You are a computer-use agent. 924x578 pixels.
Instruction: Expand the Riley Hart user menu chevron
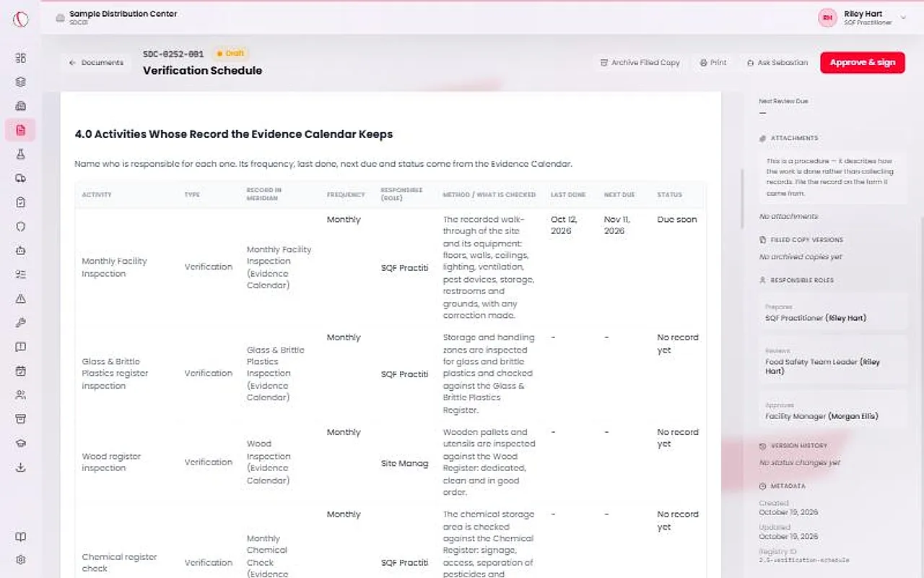[x=903, y=17]
